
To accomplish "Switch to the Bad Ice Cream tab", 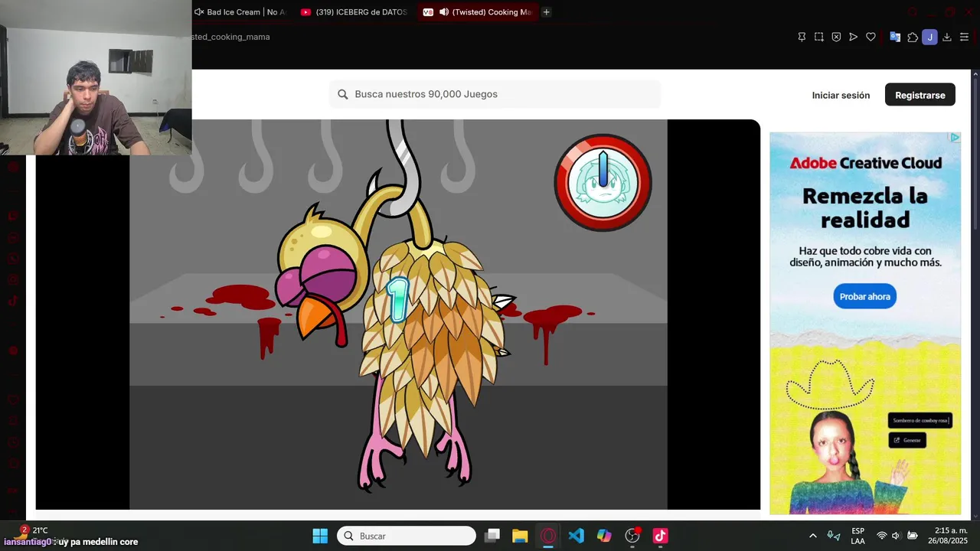I will (x=240, y=12).
